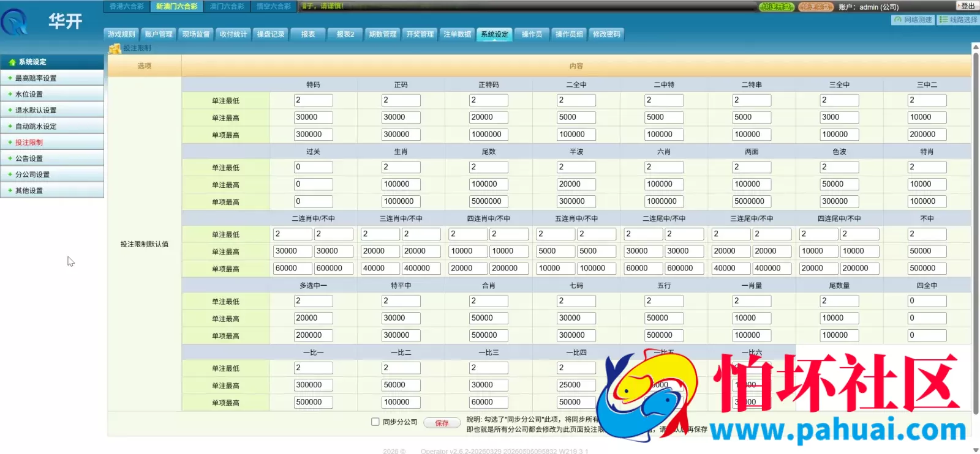Switch to 香港六合彩 lottery tab
The height and width of the screenshot is (454, 980).
click(x=127, y=6)
